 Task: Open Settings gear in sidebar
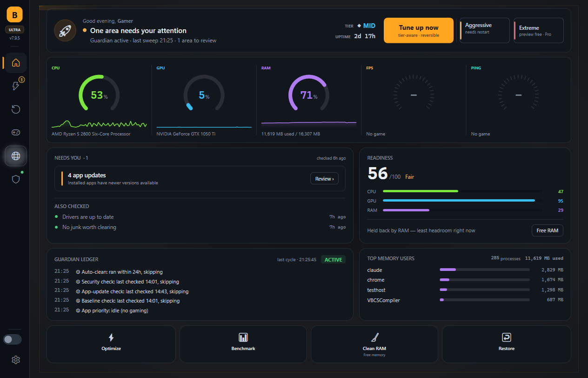click(16, 360)
